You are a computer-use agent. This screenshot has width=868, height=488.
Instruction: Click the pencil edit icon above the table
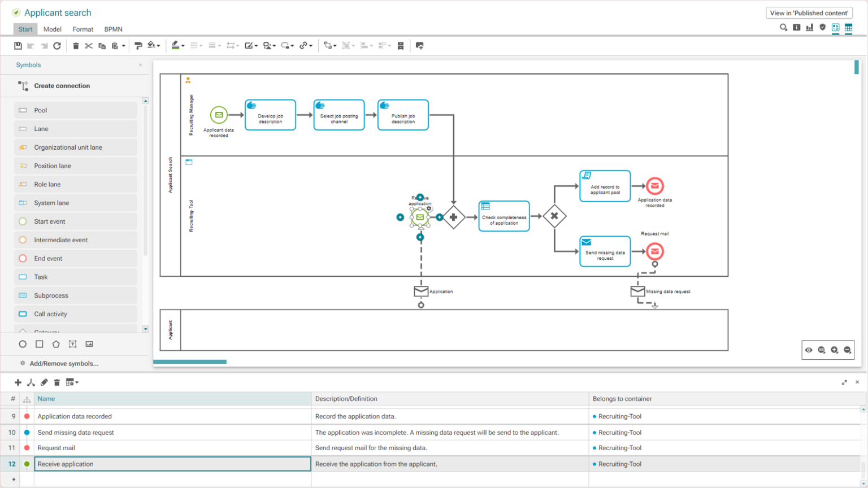[44, 382]
